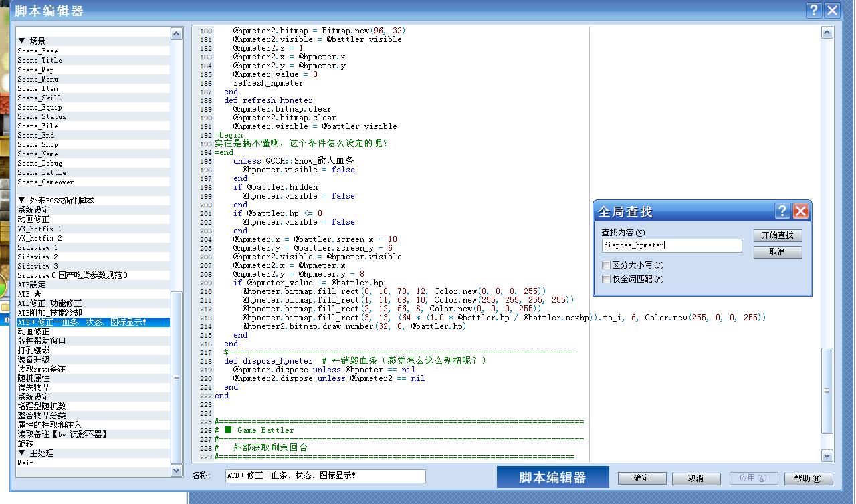The width and height of the screenshot is (856, 504).
Task: Start the search with 开始查找 button
Action: point(778,235)
